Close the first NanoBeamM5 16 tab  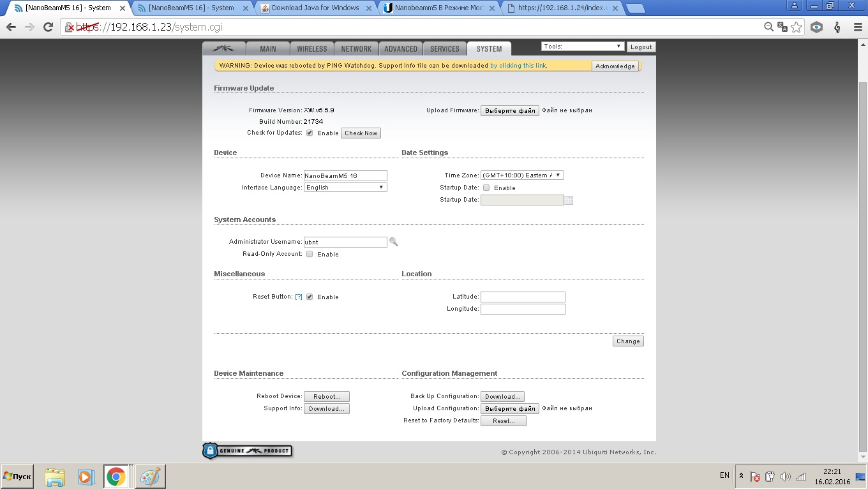coord(122,8)
